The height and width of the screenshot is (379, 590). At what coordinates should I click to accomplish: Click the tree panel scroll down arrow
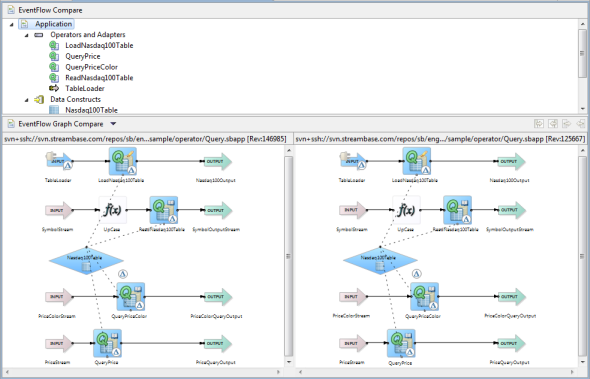coord(582,109)
